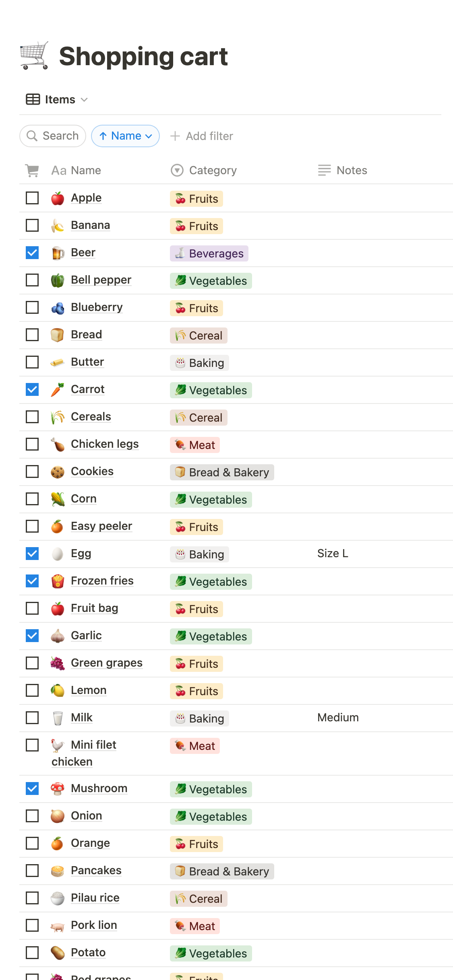The height and width of the screenshot is (980, 453).
Task: Click the table view icon beside Items
Action: 32,99
